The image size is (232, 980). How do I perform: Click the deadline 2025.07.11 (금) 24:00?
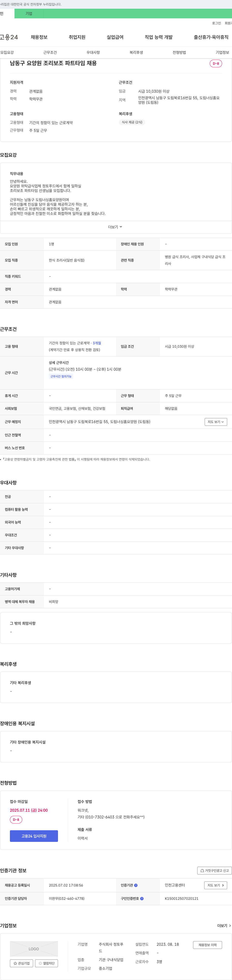tap(29, 810)
